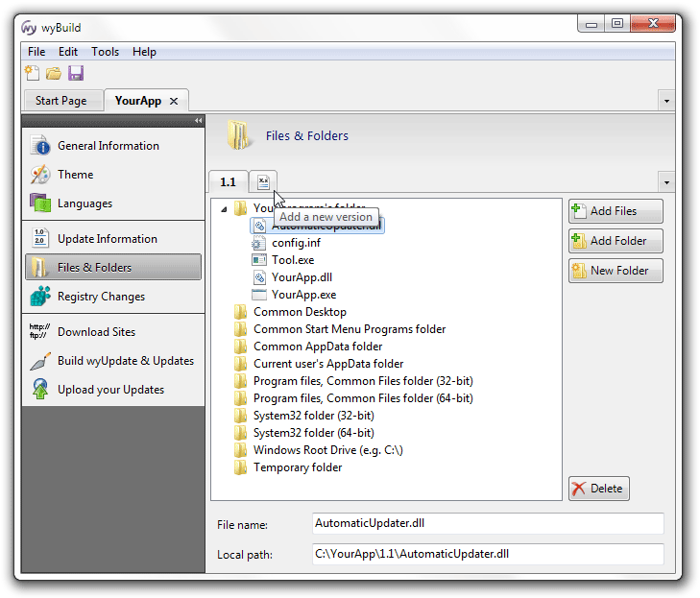This screenshot has width=700, height=598.
Task: Switch to the Start Page tab
Action: pos(61,101)
